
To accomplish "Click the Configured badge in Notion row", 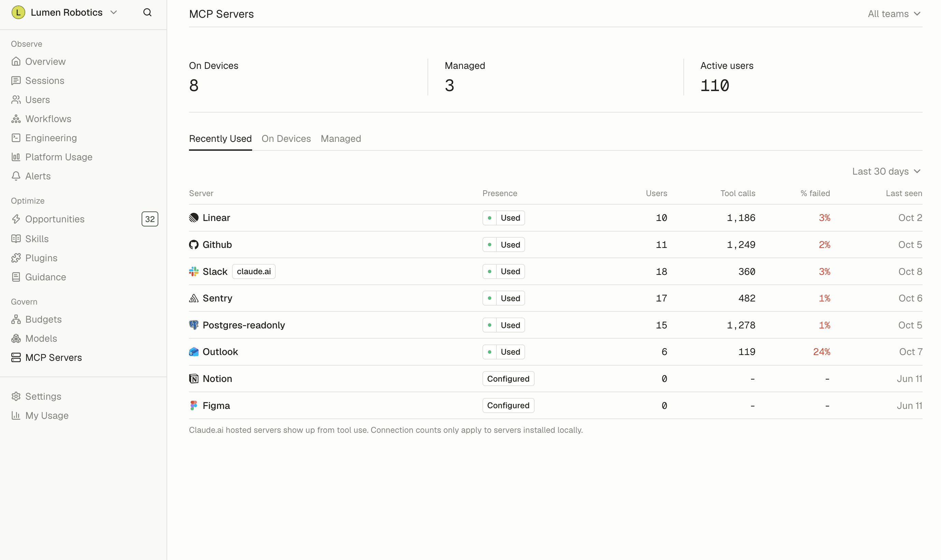I will pos(508,379).
